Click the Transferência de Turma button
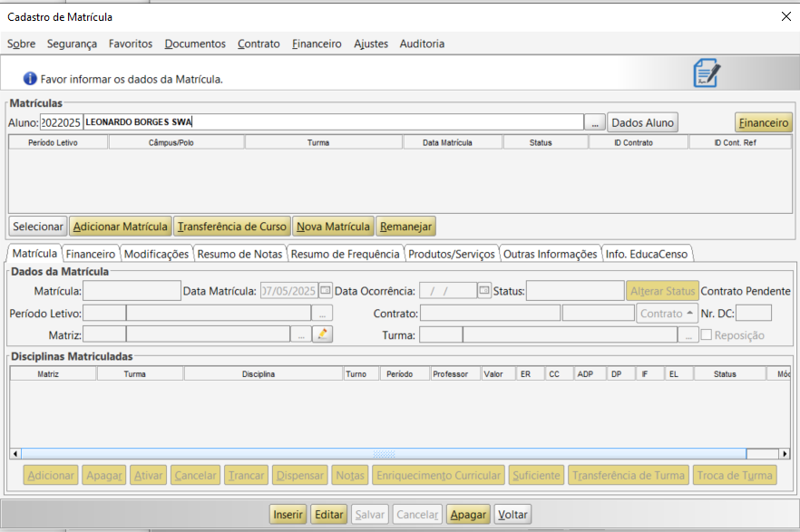The height and width of the screenshot is (532, 800). pyautogui.click(x=628, y=476)
